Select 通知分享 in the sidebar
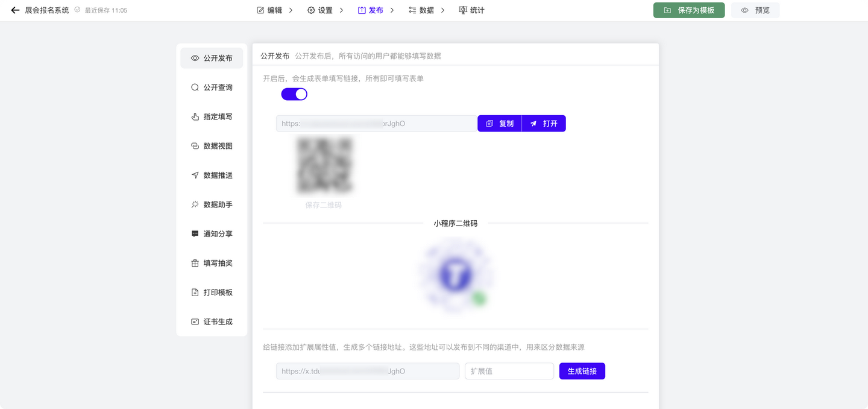The width and height of the screenshot is (868, 409). click(212, 233)
